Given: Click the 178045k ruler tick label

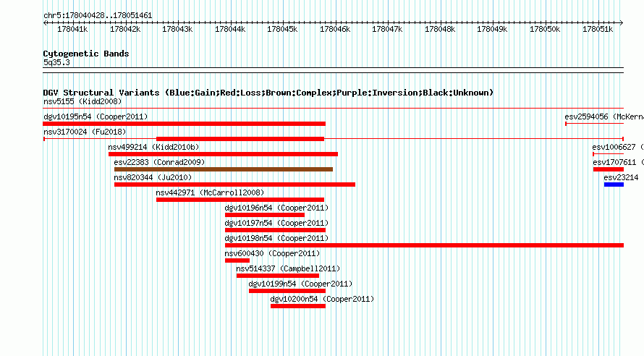Looking at the screenshot, I should coord(282,29).
